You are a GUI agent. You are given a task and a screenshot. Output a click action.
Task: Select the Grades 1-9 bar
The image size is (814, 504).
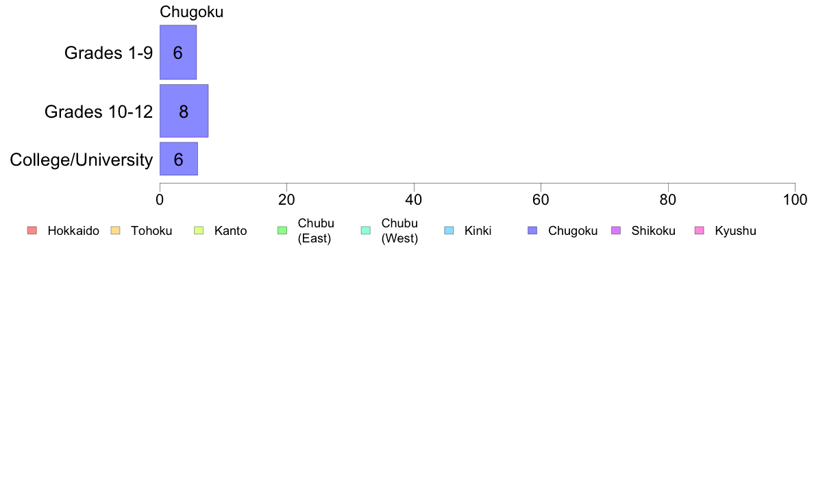pos(178,53)
